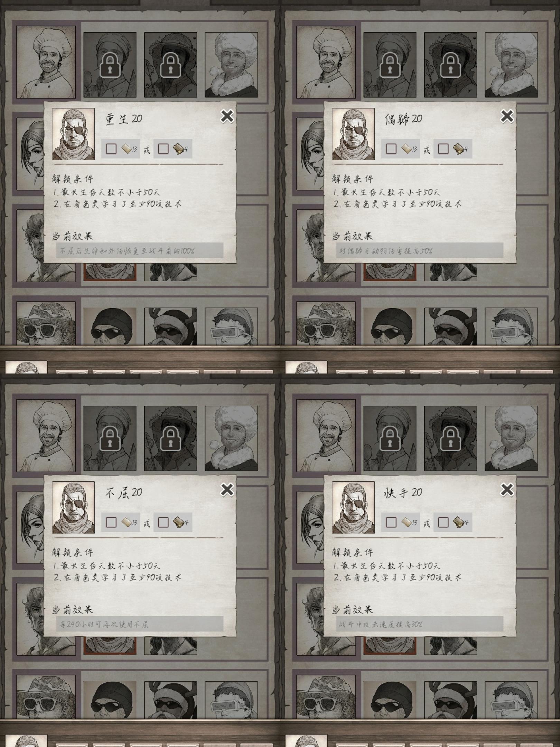This screenshot has height=747, width=560.
Task: Close the 不屈20 skill popup
Action: click(227, 490)
